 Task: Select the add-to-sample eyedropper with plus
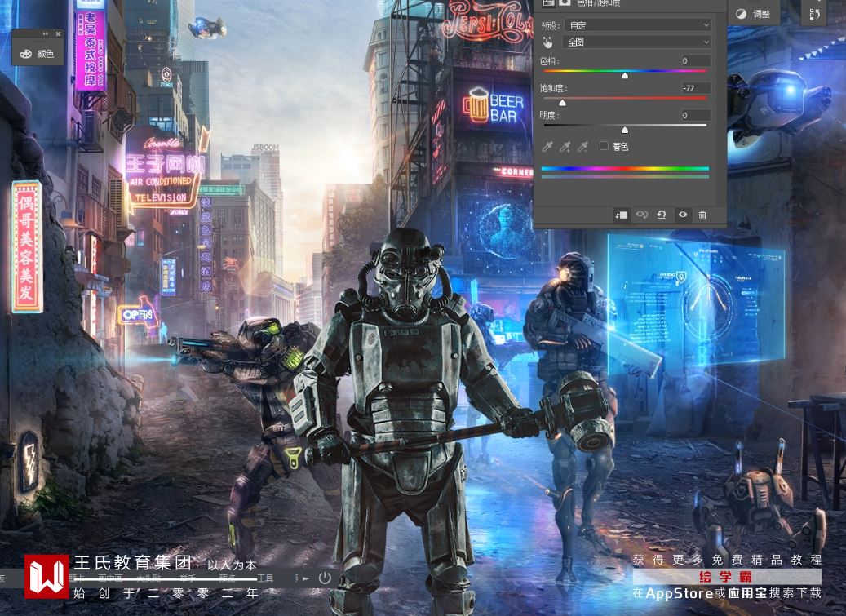(565, 147)
